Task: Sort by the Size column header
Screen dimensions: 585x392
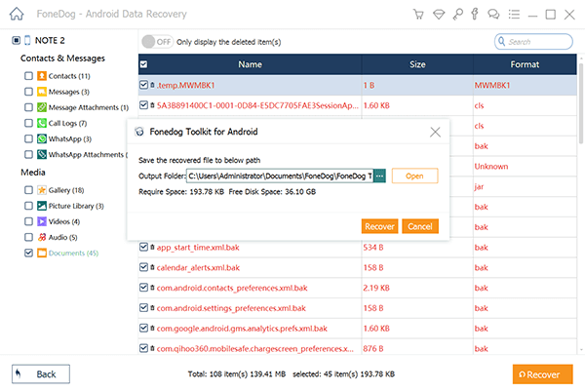Action: pos(417,64)
